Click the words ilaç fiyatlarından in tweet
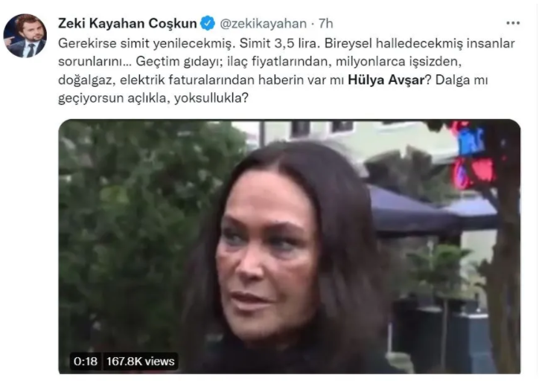539x392 pixels. [x=278, y=62]
